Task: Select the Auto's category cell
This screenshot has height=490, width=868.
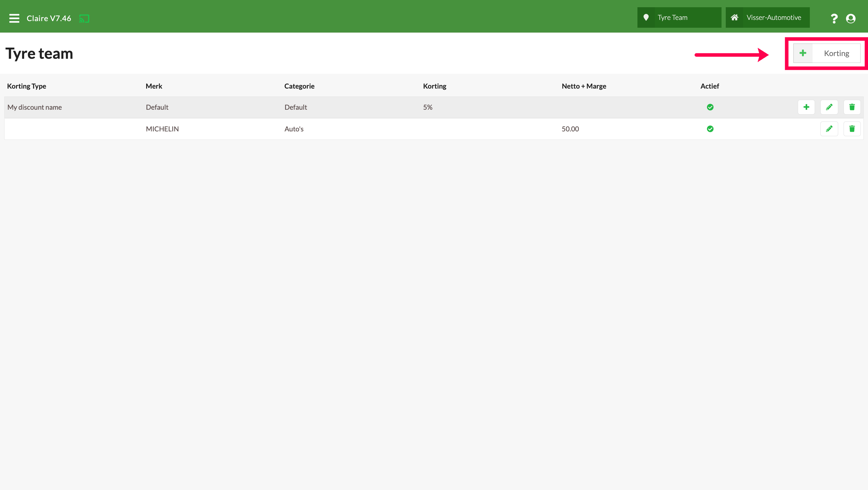Action: pos(294,129)
